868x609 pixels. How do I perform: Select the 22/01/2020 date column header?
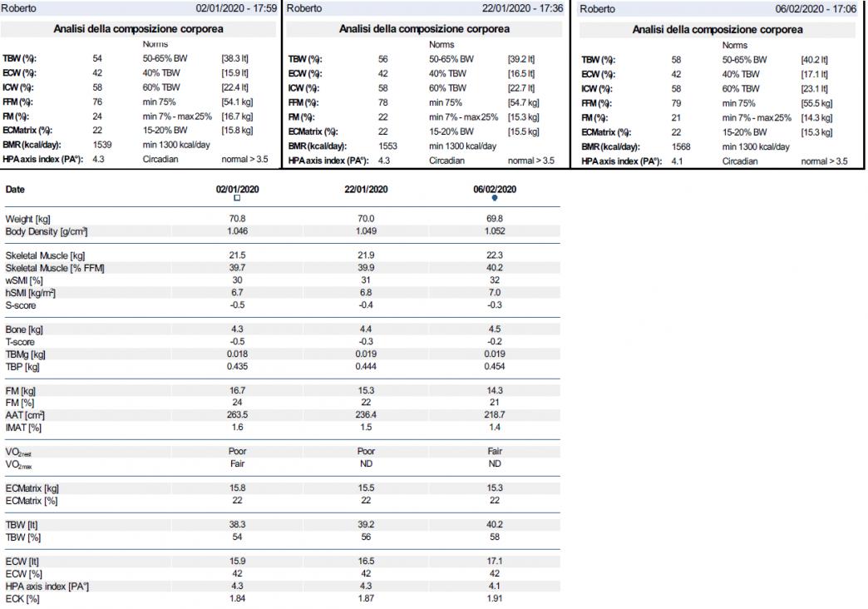click(x=366, y=189)
